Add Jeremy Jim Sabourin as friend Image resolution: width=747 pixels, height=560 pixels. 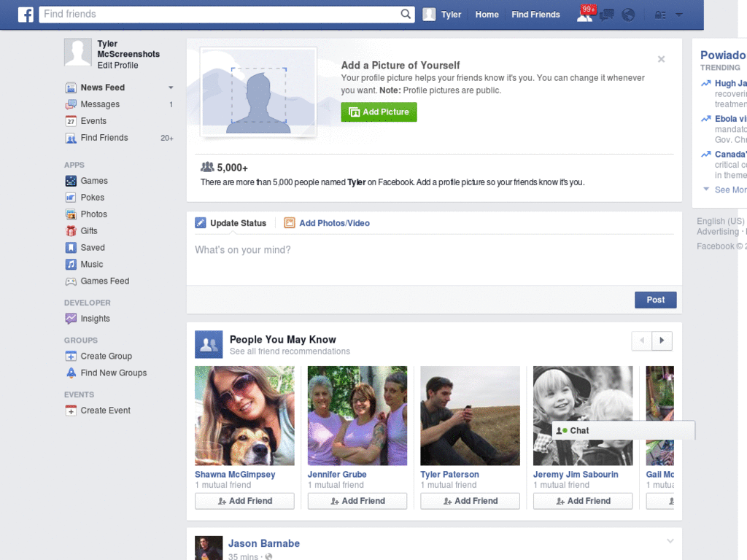(583, 501)
